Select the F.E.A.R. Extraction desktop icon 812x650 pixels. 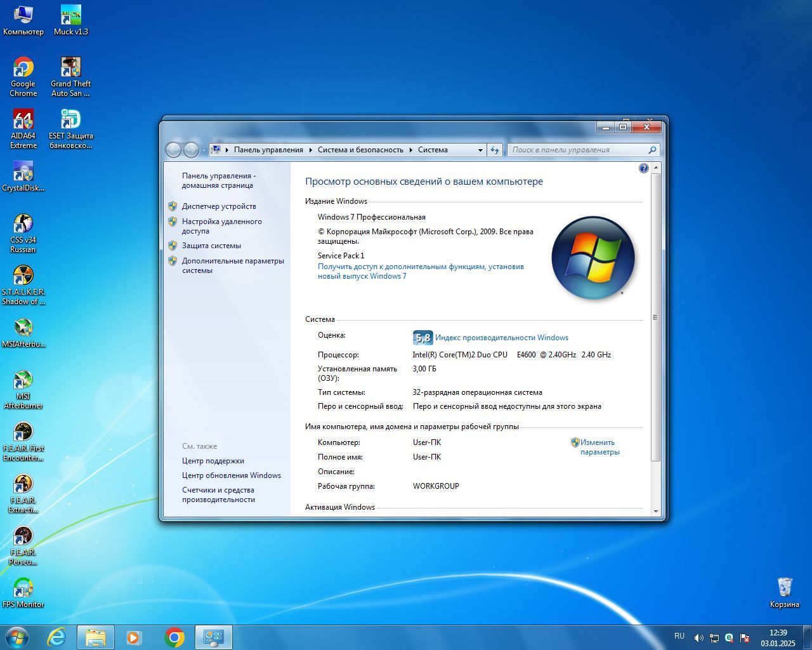point(23,493)
